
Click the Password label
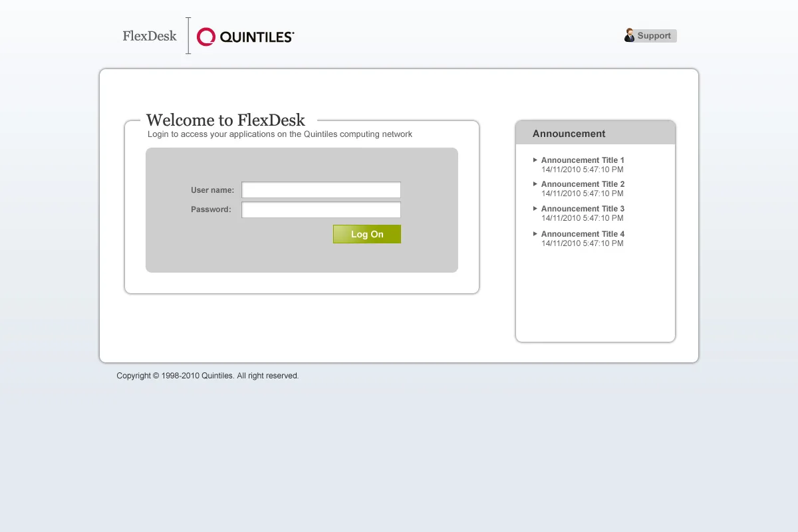pyautogui.click(x=211, y=209)
